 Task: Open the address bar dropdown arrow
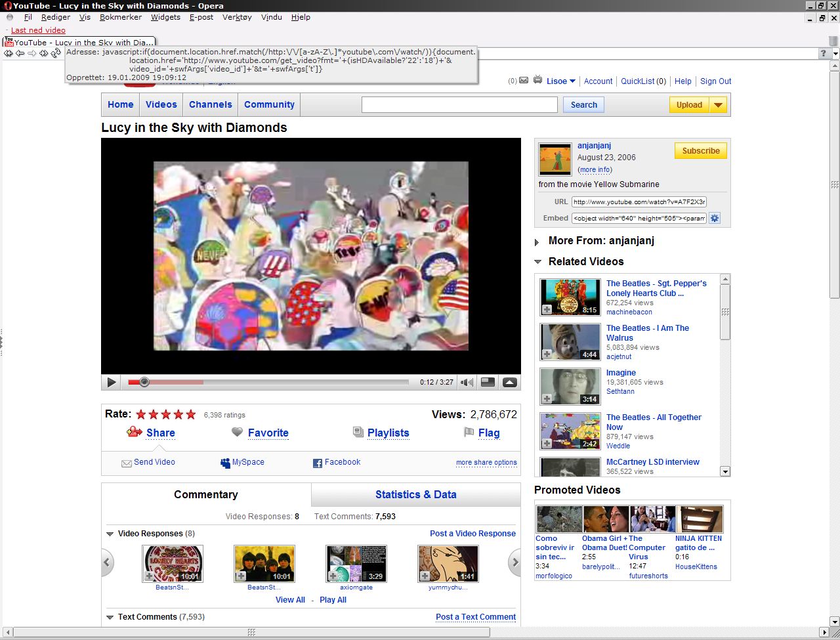coord(835,53)
